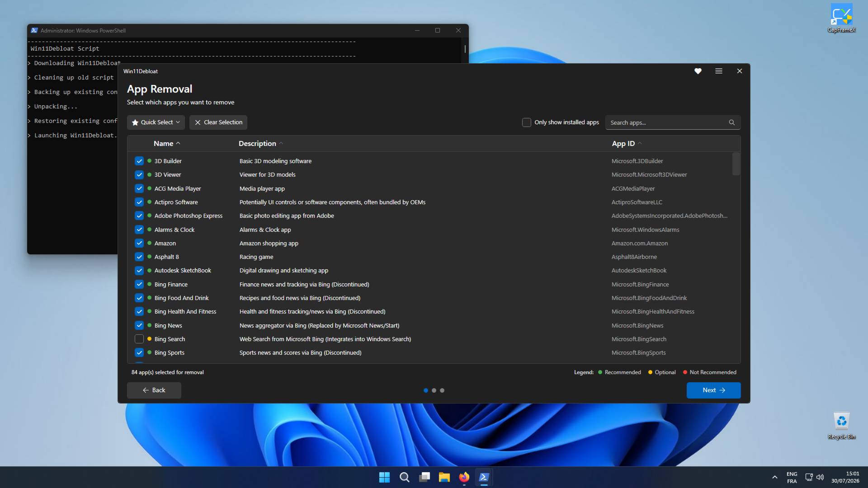Switch to PowerShell taskbar icon
The image size is (868, 488).
click(484, 477)
